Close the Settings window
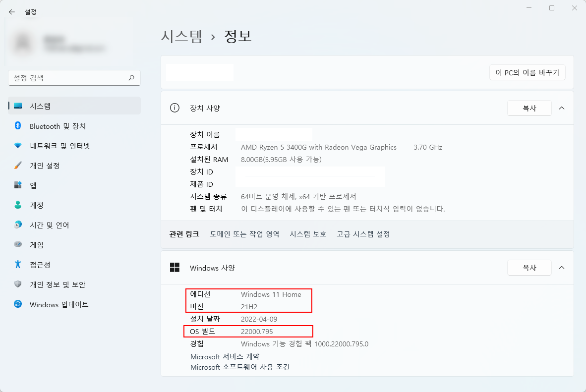 [575, 8]
